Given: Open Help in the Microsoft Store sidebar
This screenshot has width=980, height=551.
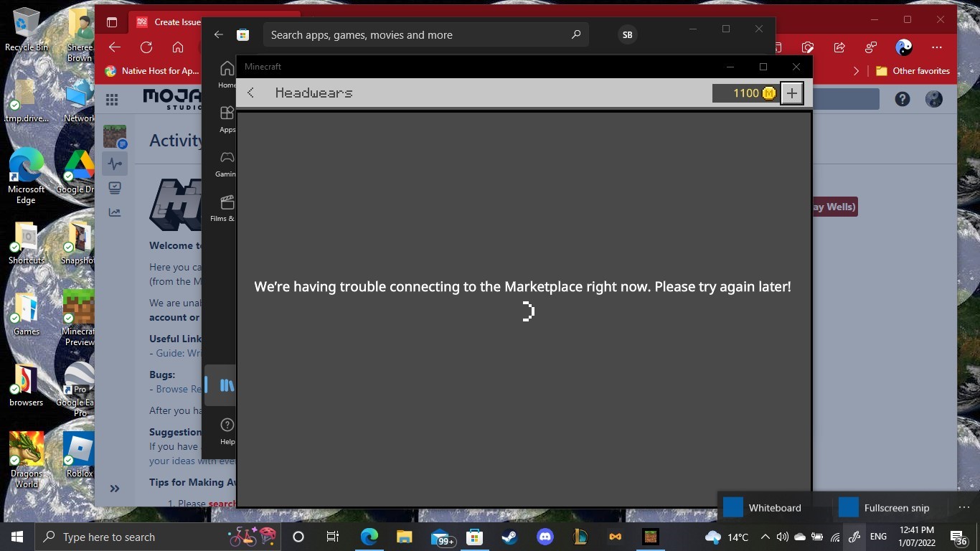Looking at the screenshot, I should [227, 431].
